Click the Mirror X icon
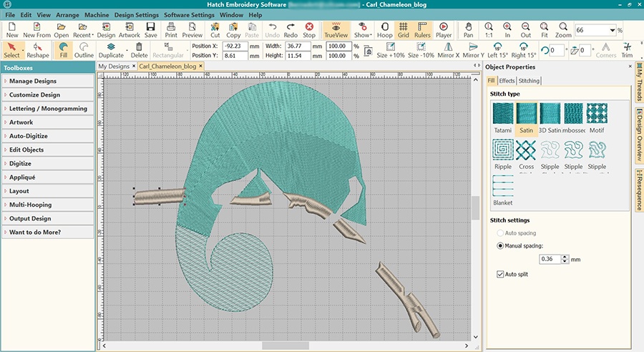Image resolution: width=644 pixels, height=352 pixels. pos(449,50)
